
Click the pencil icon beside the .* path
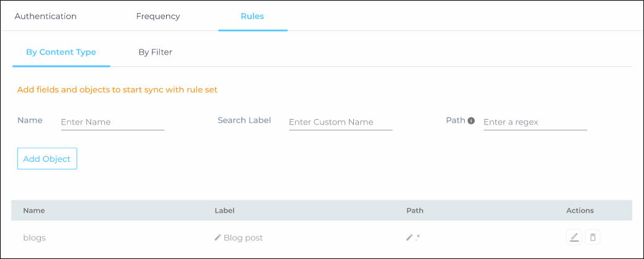pos(409,237)
